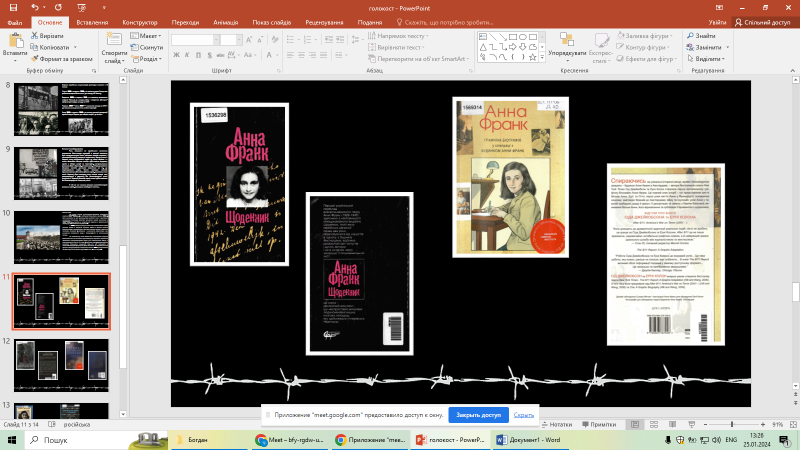Click the Увійти sign-in link
800x450 pixels.
[x=717, y=22]
